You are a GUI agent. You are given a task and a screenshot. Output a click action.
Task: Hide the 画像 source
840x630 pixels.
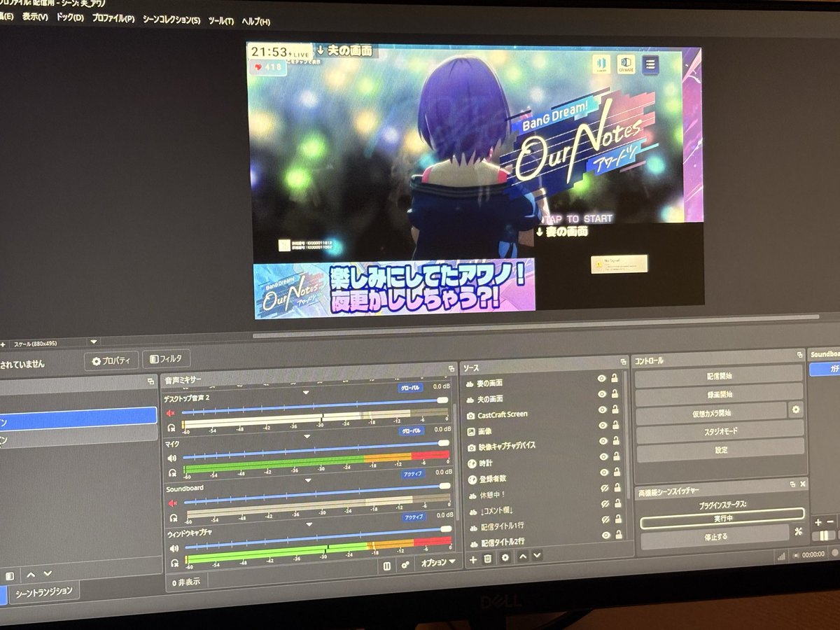[602, 425]
